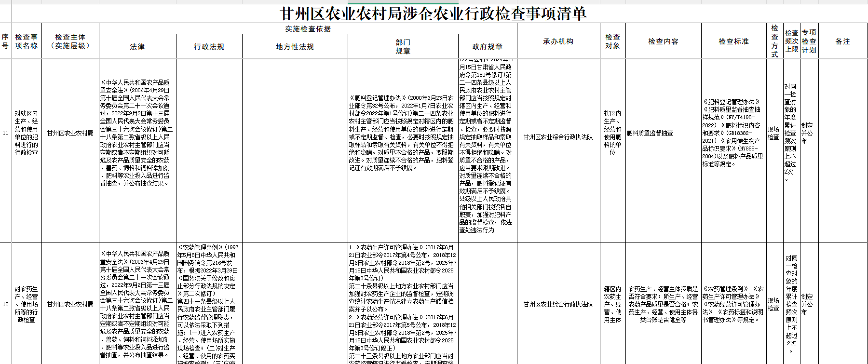This screenshot has height=364, width=868.
Task: Click the 《农药管理条例》 cell under 行政法规
Action: click(x=209, y=304)
